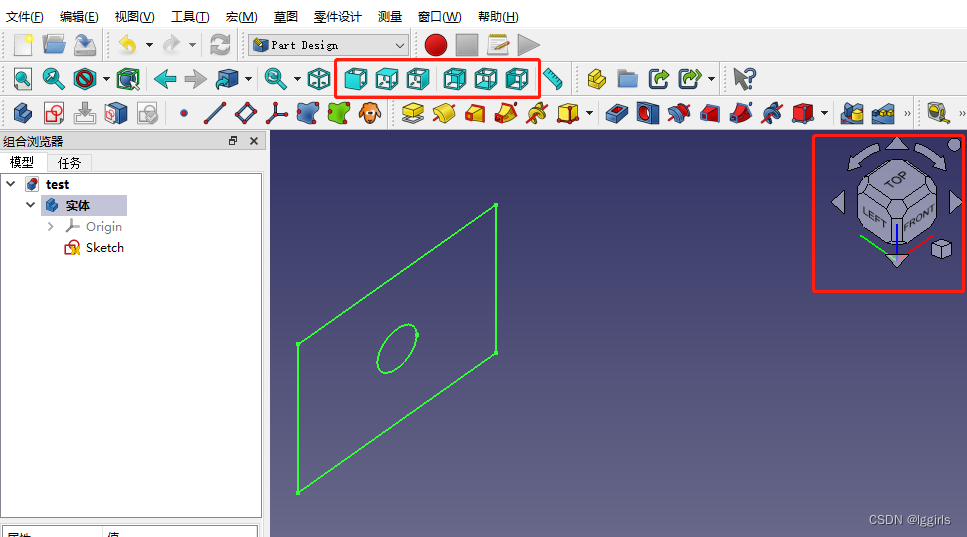This screenshot has height=537, width=967.
Task: Click the Pocket tool icon
Action: [617, 113]
